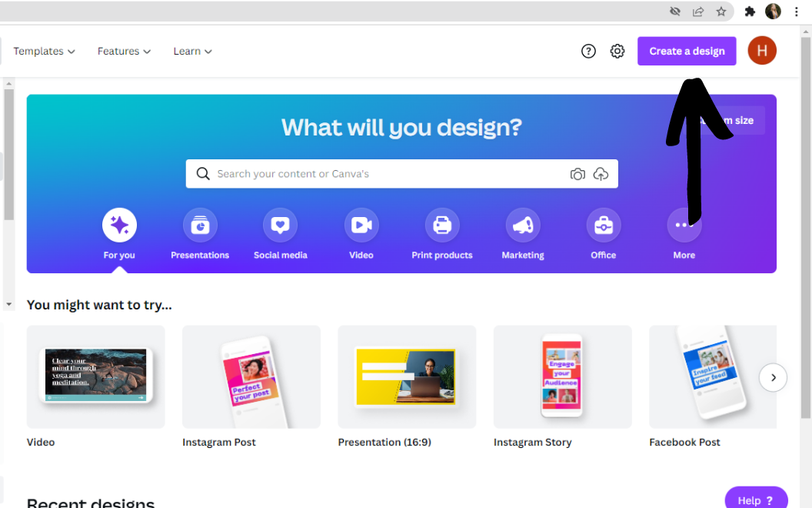Select the Marketing category icon

[523, 226]
